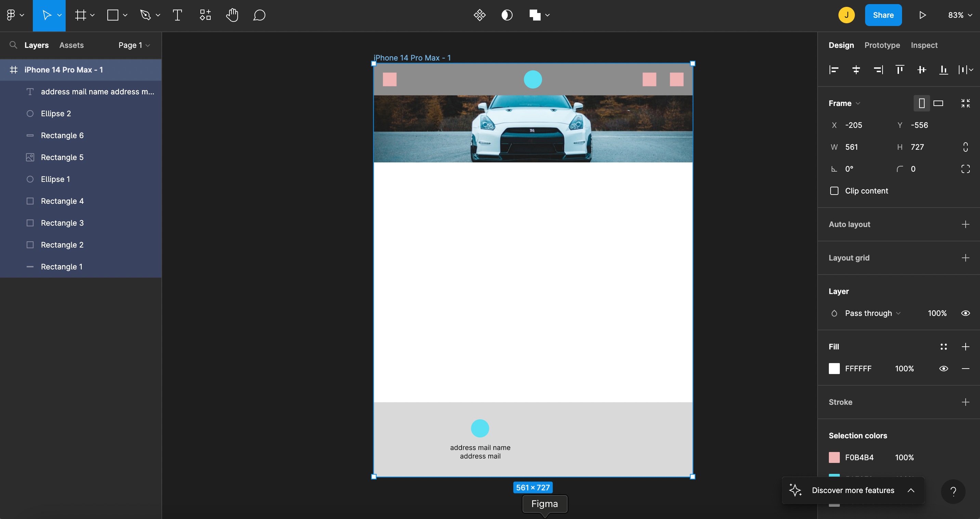This screenshot has height=519, width=980.
Task: Switch to the Assets tab
Action: click(71, 45)
